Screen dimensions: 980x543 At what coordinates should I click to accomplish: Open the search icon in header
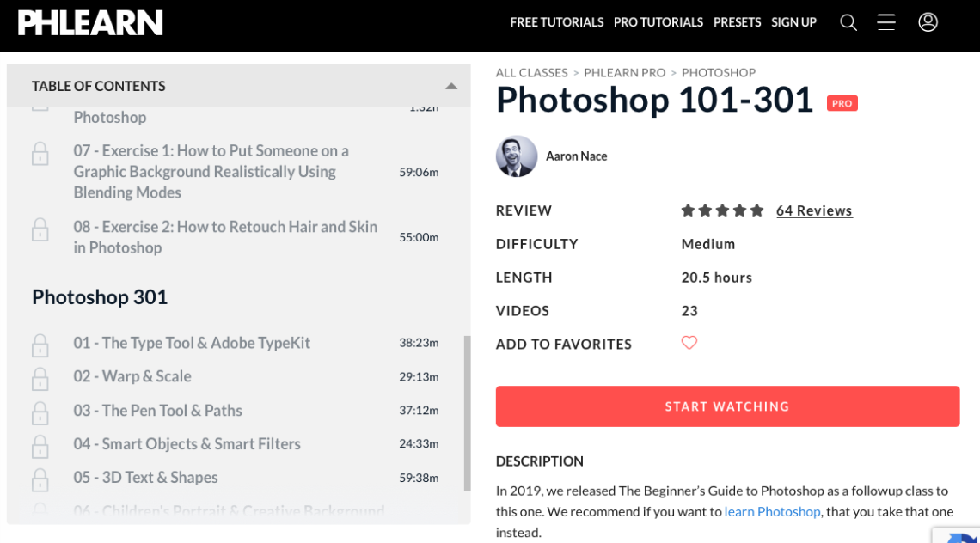pyautogui.click(x=848, y=22)
